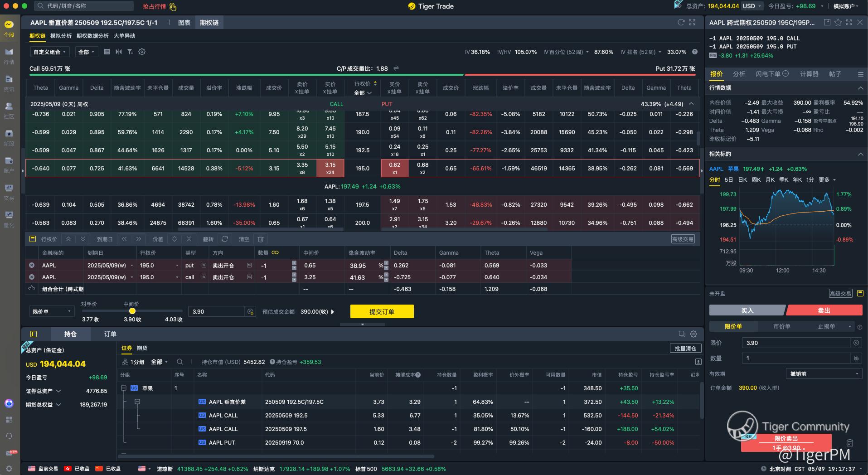
Task: Swap the C/P volume ratio arrows icon
Action: tap(396, 68)
